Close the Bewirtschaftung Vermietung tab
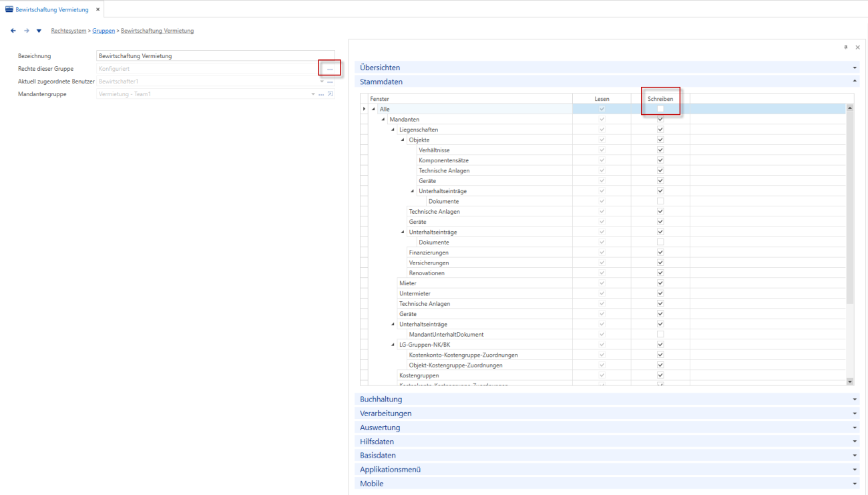The width and height of the screenshot is (868, 495). pyautogui.click(x=97, y=9)
